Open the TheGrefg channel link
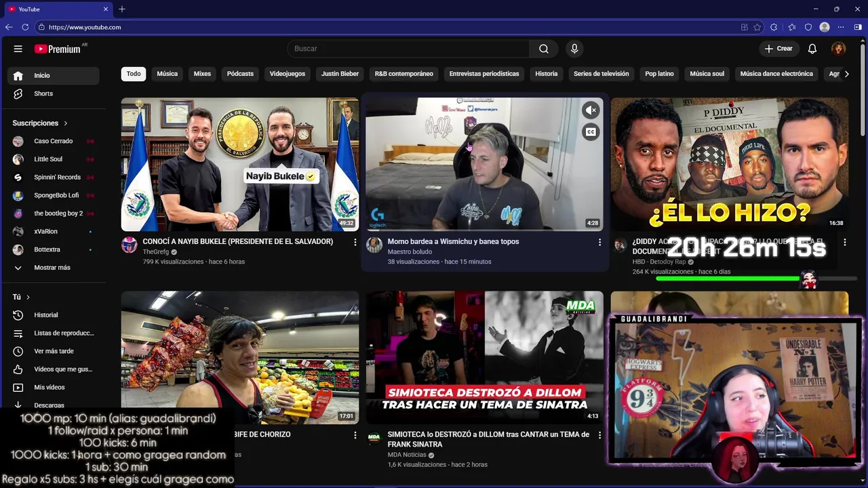 pyautogui.click(x=155, y=252)
